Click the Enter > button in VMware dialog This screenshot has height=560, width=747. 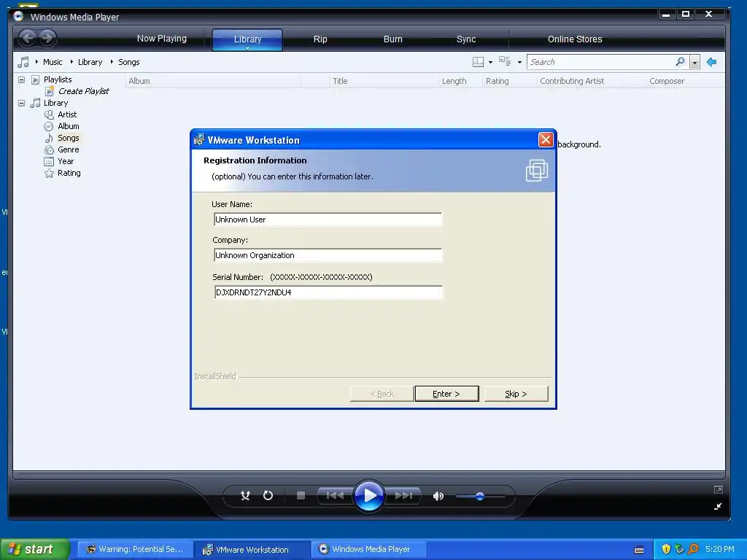[x=446, y=394]
